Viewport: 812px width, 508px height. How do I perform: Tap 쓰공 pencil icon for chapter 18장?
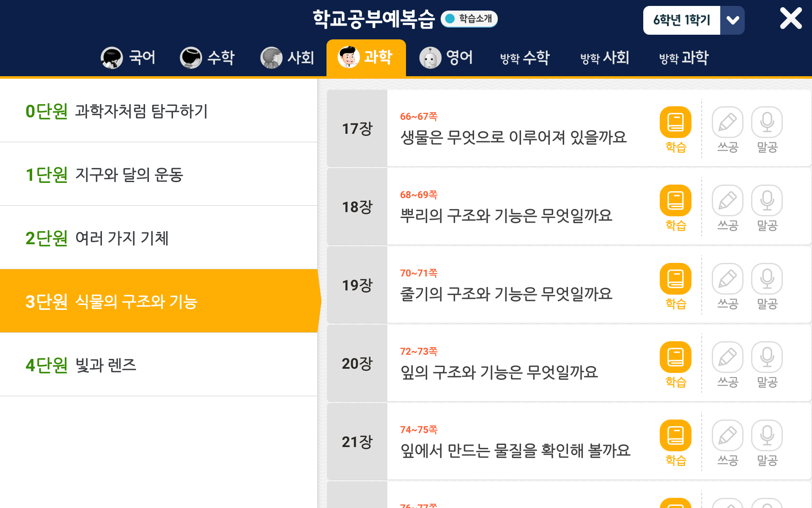click(x=727, y=201)
